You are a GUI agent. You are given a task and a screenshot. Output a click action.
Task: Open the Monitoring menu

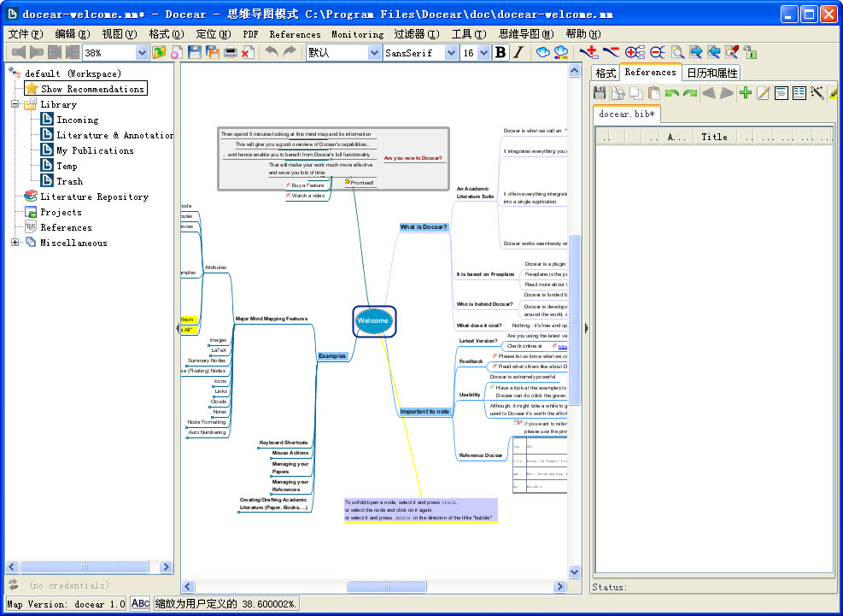tap(358, 34)
